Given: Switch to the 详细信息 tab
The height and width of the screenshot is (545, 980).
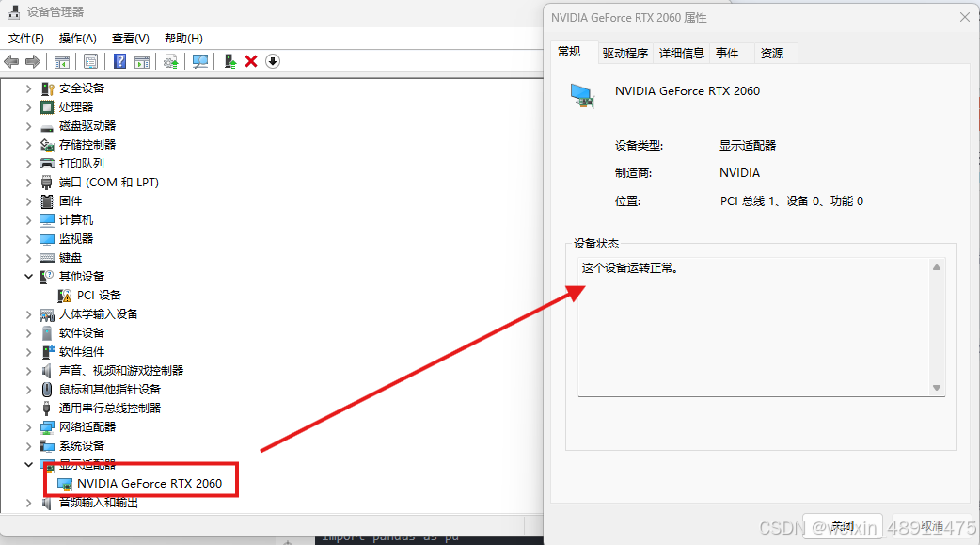Looking at the screenshot, I should point(681,54).
